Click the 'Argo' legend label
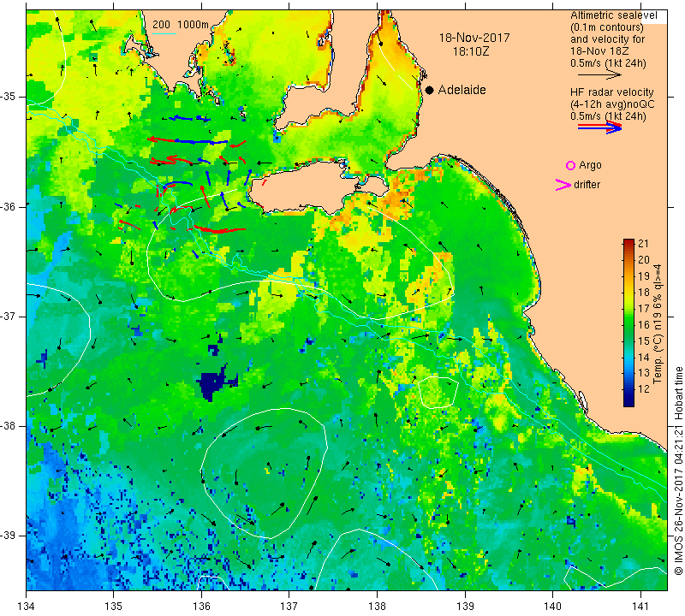This screenshot has height=616, width=685. 590,165
